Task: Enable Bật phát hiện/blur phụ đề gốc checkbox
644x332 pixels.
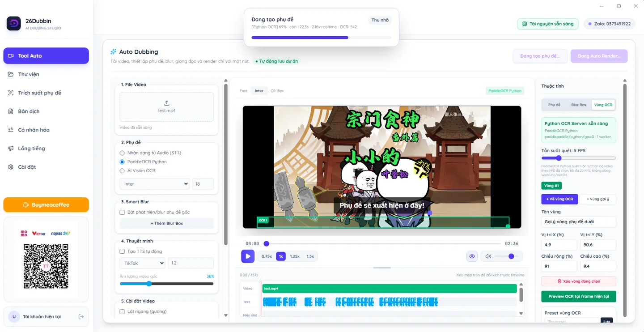Action: [x=122, y=212]
